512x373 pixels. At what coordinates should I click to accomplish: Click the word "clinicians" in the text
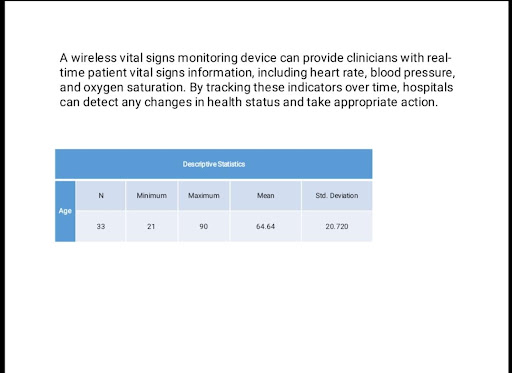372,58
